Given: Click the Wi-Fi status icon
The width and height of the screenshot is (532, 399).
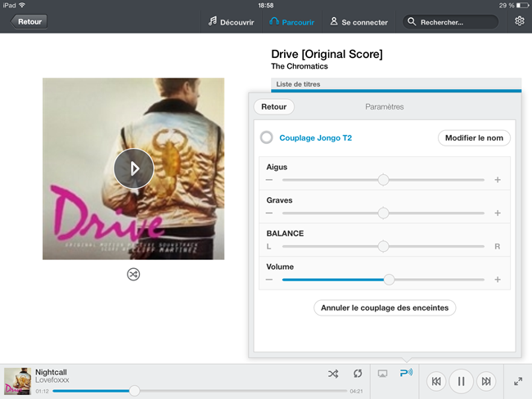Looking at the screenshot, I should point(22,5).
